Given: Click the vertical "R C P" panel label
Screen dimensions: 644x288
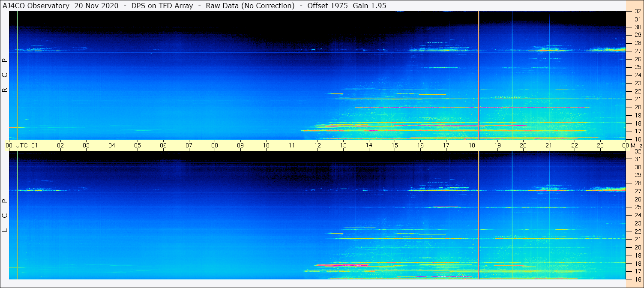Looking at the screenshot, I should pos(5,75).
